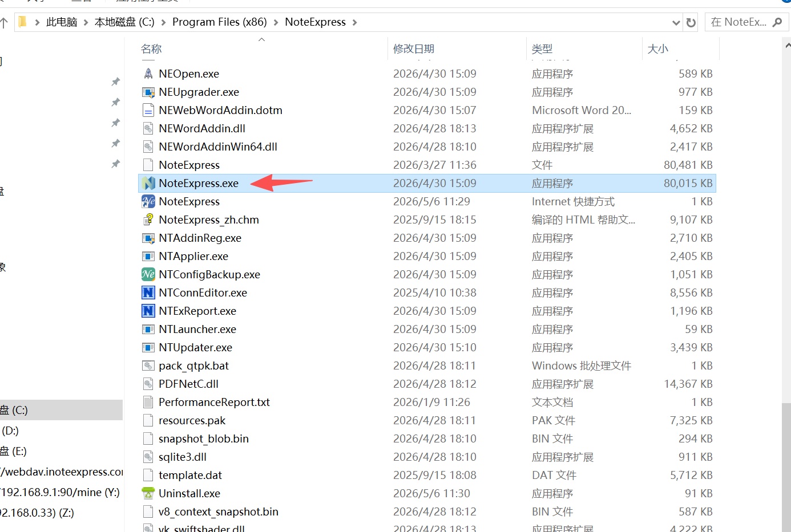Expand the chevron after Program Files (x86)

(x=276, y=22)
